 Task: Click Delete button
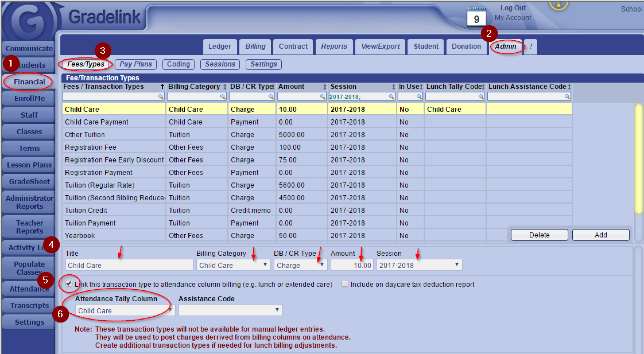click(x=539, y=235)
